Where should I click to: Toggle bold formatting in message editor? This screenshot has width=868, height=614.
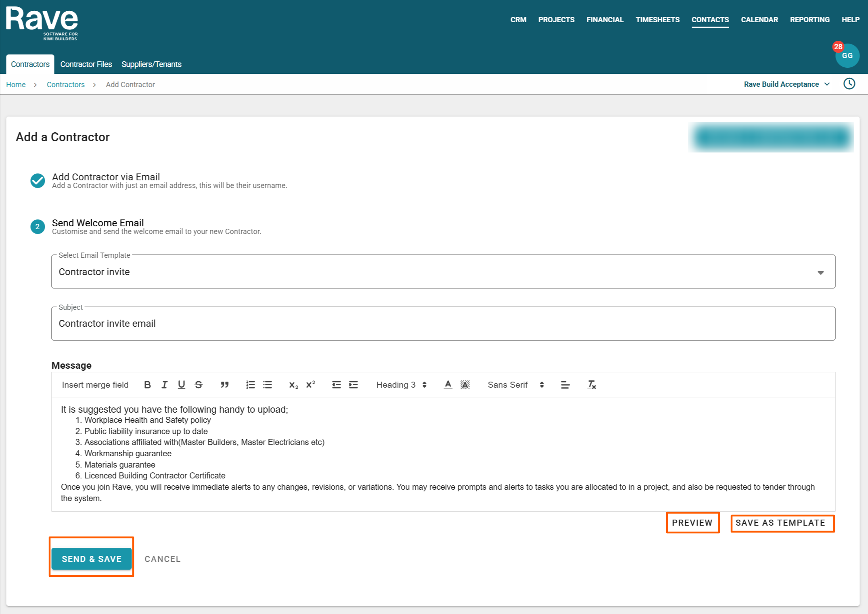[147, 385]
